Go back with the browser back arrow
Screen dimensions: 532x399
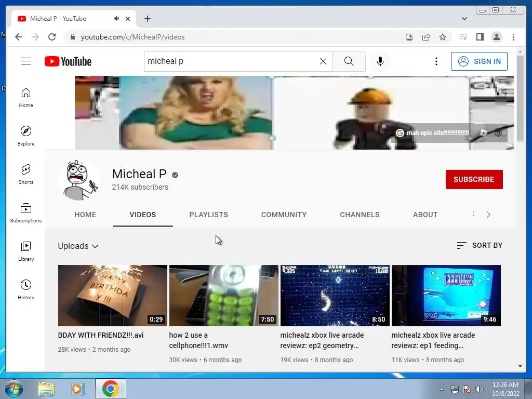19,37
